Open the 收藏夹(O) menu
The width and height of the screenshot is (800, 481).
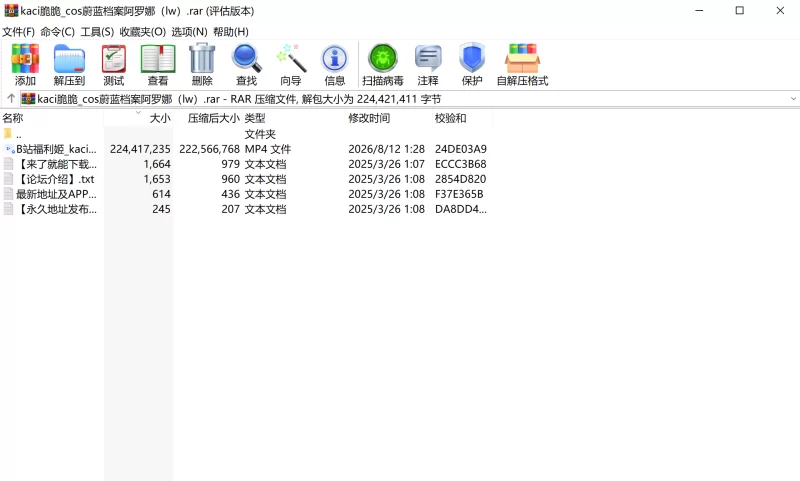(143, 32)
